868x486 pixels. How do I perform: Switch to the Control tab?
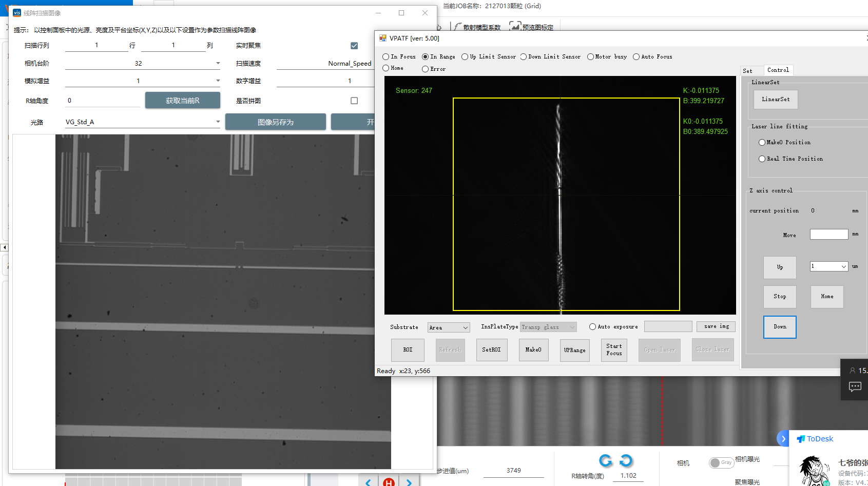778,70
